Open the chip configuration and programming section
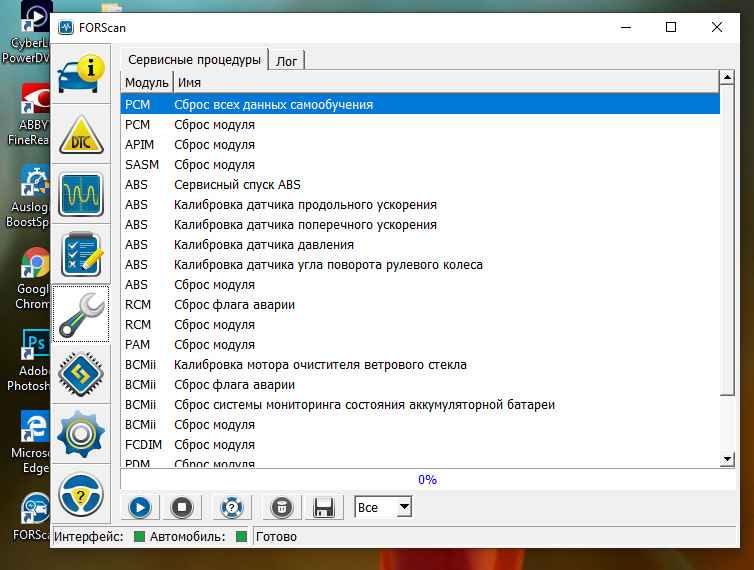 (81, 374)
